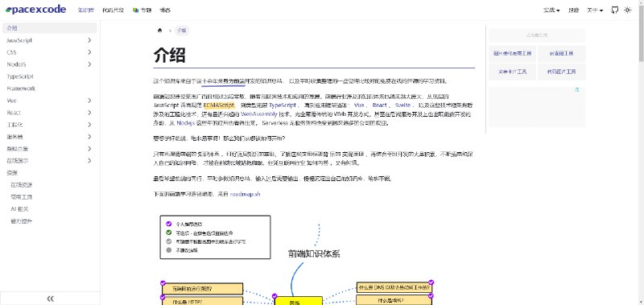Screen dimensions: 644x305
Task: Collapse the sidebar with double-chevron button
Action: (x=50, y=299)
